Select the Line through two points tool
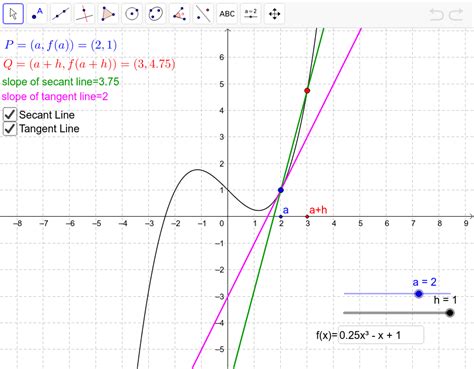Viewport: 474px width, 369px height. click(61, 14)
